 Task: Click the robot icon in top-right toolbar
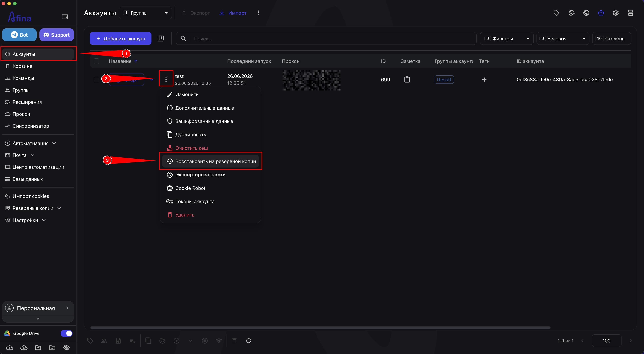coord(601,13)
